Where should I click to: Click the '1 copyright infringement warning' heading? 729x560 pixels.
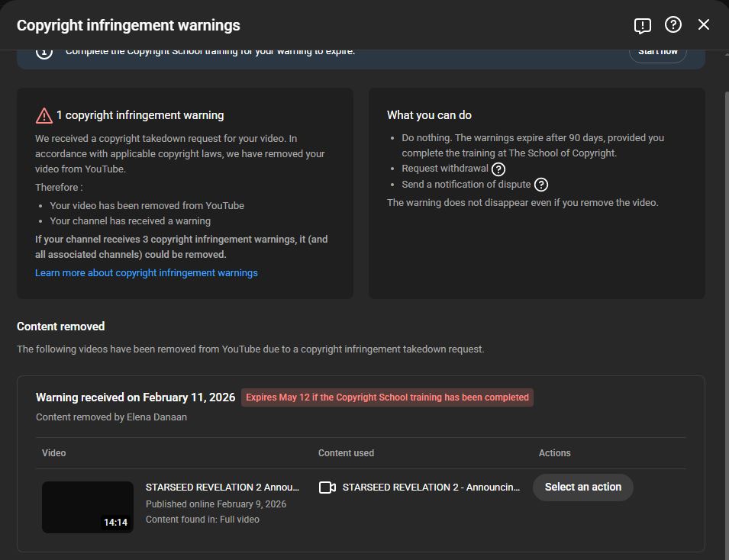point(140,115)
